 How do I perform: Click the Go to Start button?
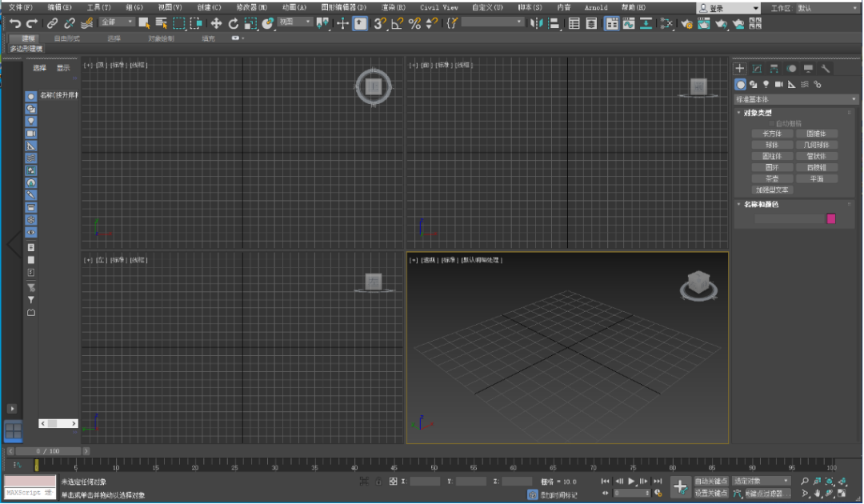(x=605, y=482)
